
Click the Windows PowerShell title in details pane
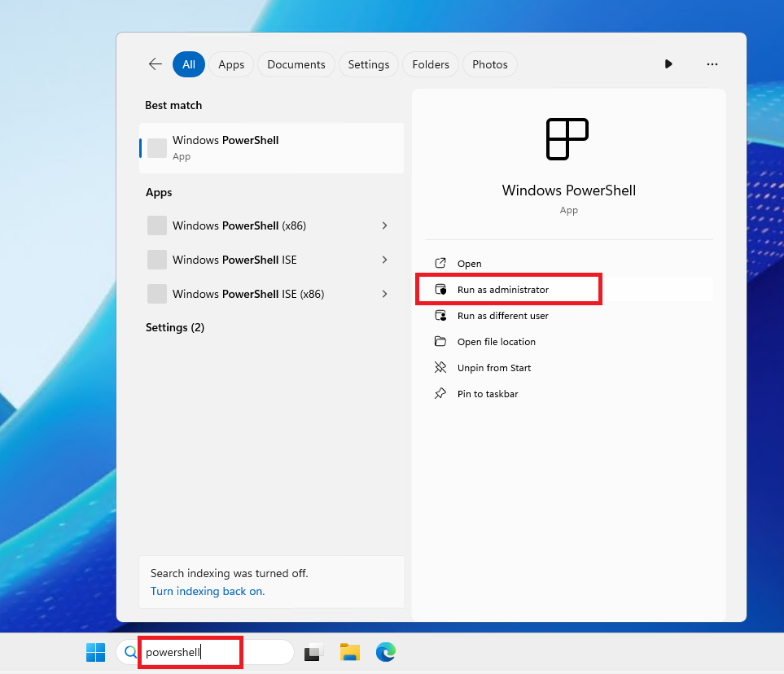pos(568,190)
